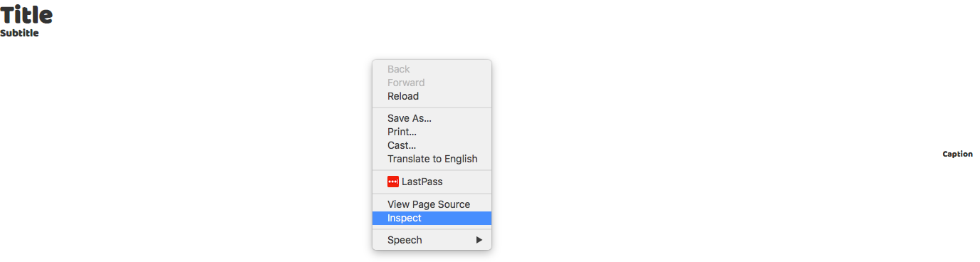Click the Speech menu item label
Image resolution: width=980 pixels, height=262 pixels.
405,240
